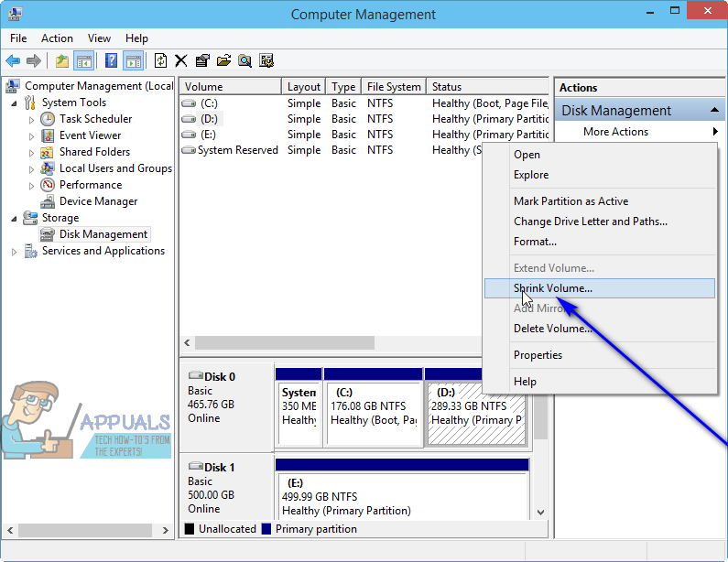Expand the Task Scheduler tree node

pos(32,120)
